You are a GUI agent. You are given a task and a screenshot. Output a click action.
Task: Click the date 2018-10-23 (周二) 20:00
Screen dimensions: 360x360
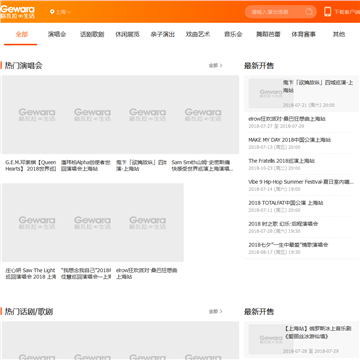click(x=274, y=168)
